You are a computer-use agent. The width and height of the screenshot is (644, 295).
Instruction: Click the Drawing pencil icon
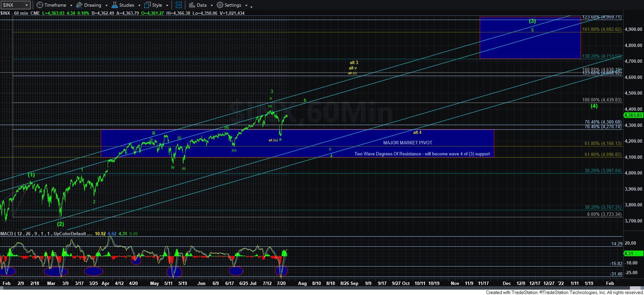pyautogui.click(x=79, y=5)
